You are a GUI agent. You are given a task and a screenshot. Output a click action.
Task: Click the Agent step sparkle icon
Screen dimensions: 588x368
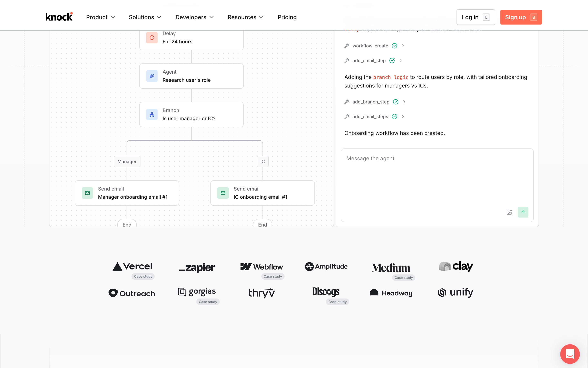pyautogui.click(x=152, y=76)
